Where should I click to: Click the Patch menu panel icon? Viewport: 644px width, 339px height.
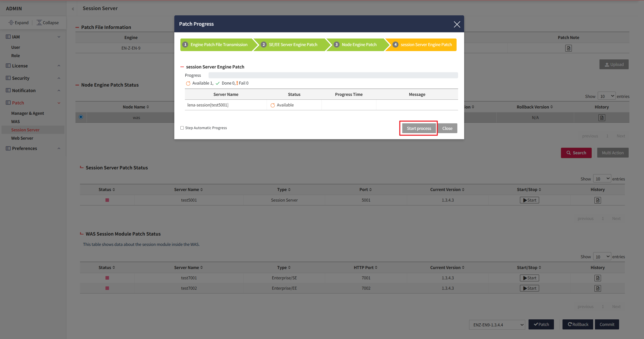click(x=8, y=103)
